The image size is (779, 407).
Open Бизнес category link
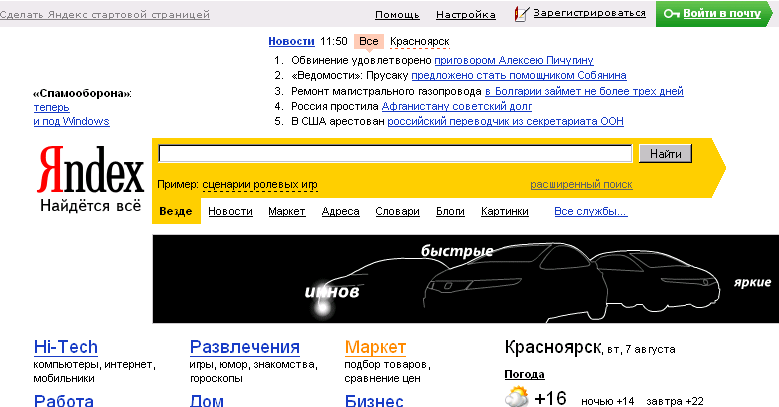374,400
